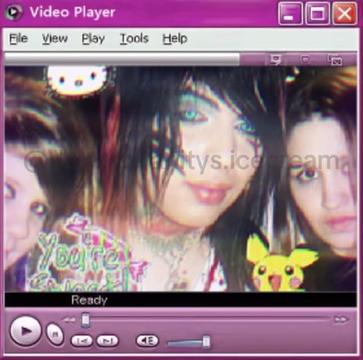Click the large round Play button
This screenshot has width=363, height=360.
click(x=26, y=331)
